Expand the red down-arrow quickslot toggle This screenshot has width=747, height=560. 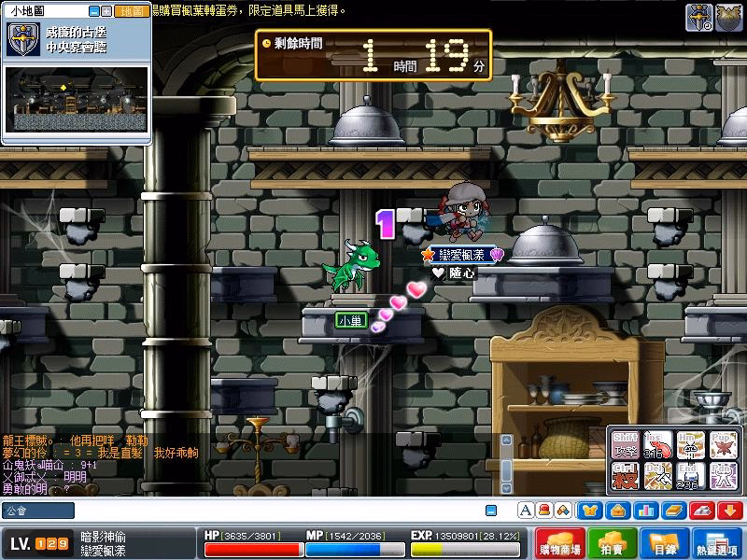tap(729, 511)
